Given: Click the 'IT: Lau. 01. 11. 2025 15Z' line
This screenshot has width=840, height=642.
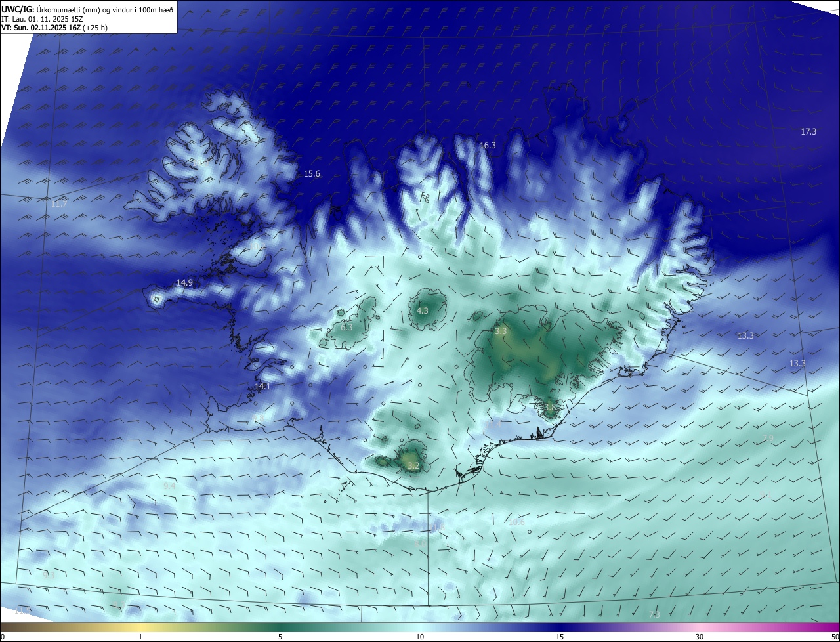Looking at the screenshot, I should click(43, 19).
